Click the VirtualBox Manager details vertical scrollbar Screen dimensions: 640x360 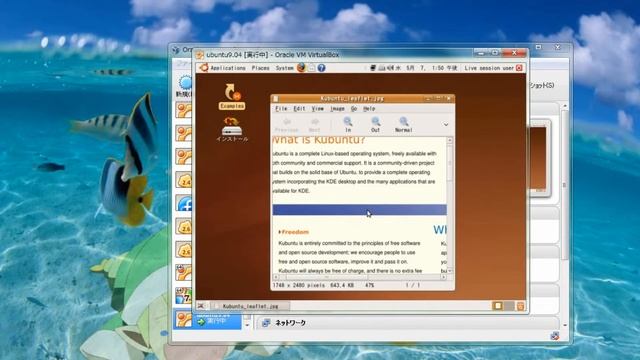pyautogui.click(x=565, y=184)
